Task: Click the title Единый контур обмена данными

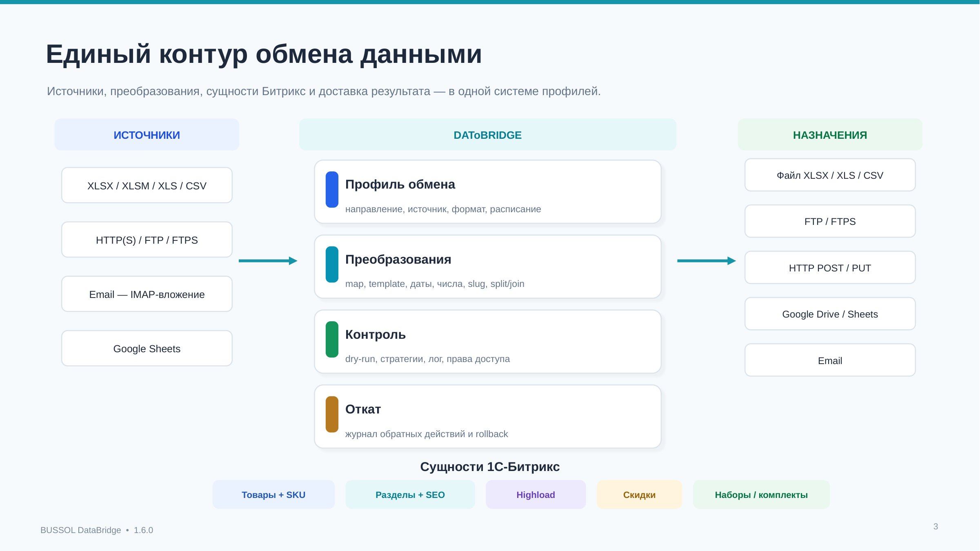Action: point(264,54)
